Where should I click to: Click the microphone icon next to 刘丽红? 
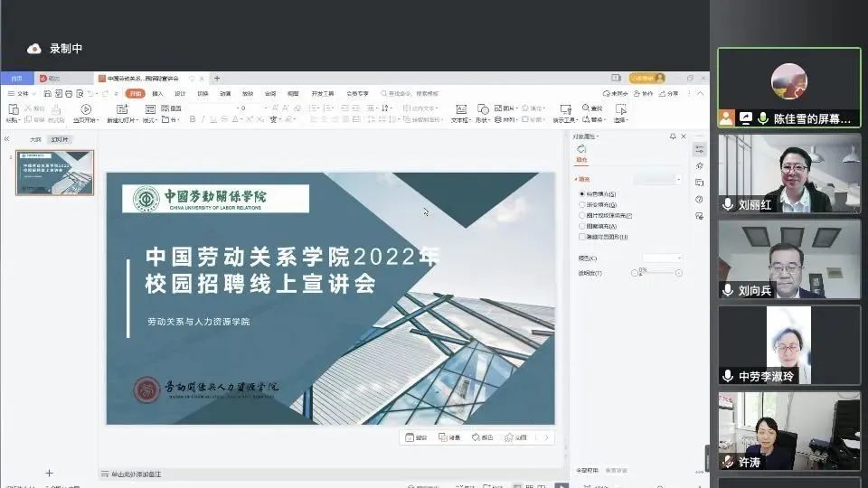(x=728, y=205)
